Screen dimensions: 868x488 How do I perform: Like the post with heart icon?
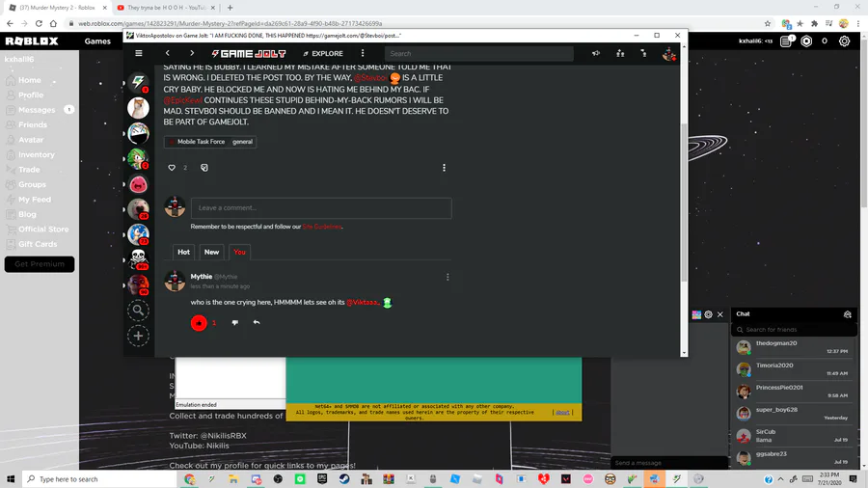172,168
